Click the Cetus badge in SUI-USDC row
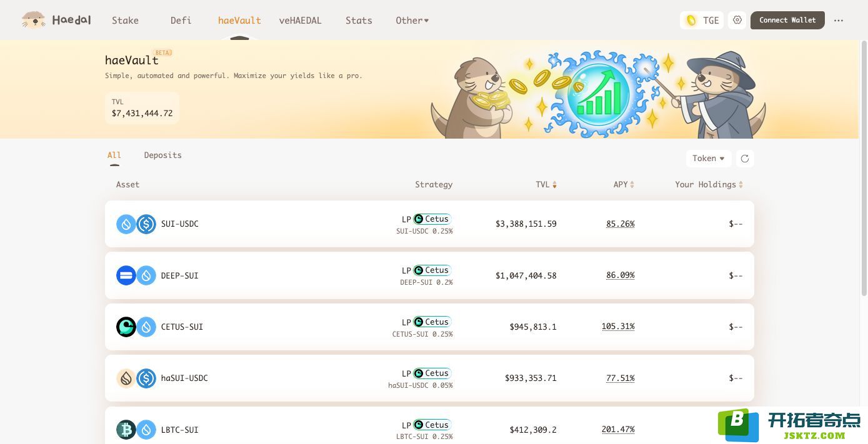868x444 pixels. click(432, 219)
